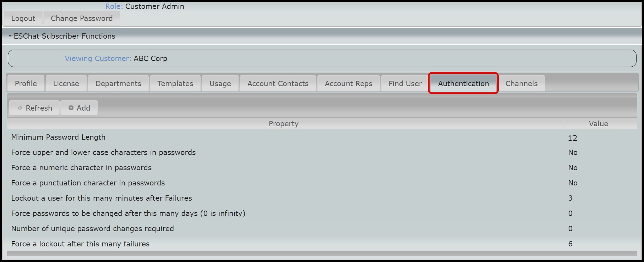Click the Add (plus) icon
This screenshot has height=262, width=644.
[x=71, y=108]
